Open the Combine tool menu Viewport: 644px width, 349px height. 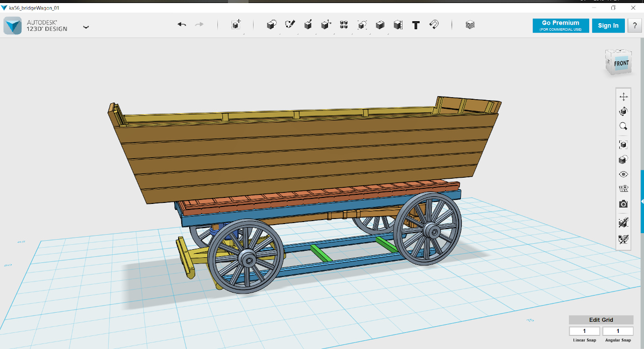coord(380,25)
